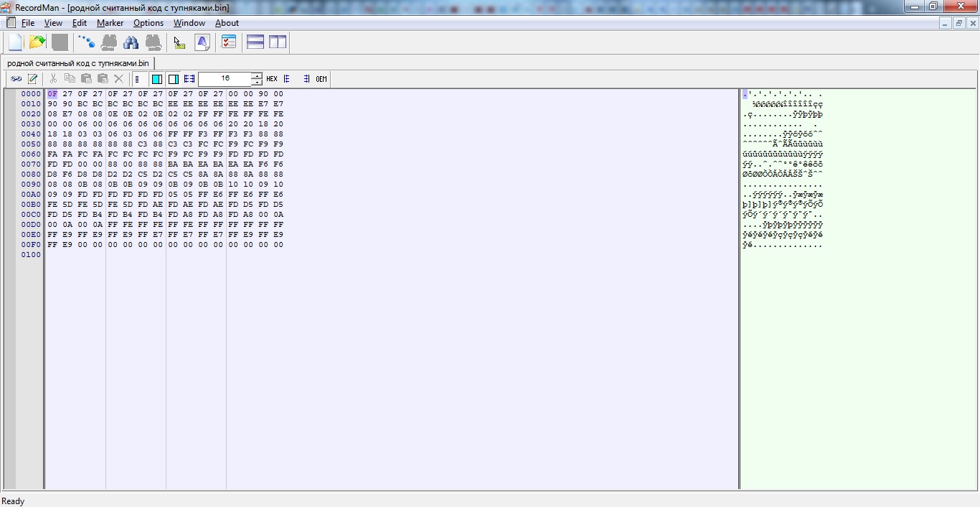Screen dimensions: 980x507
Task: Open the Options menu
Action: 149,23
